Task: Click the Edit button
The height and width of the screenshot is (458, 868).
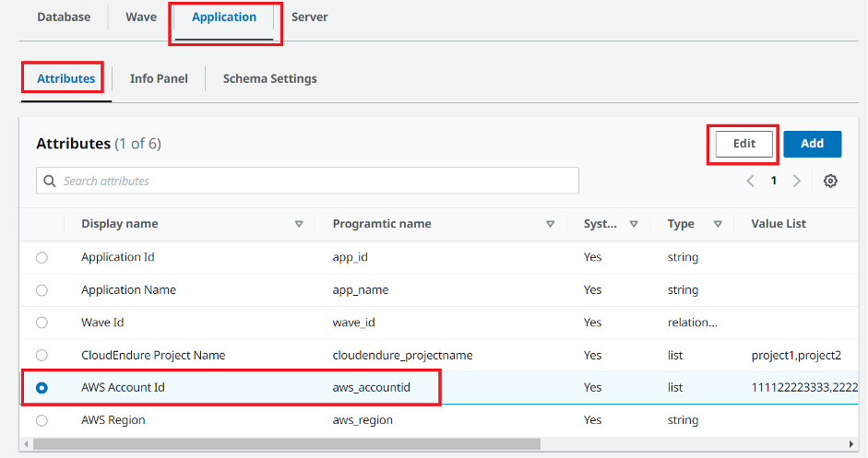Action: [743, 144]
